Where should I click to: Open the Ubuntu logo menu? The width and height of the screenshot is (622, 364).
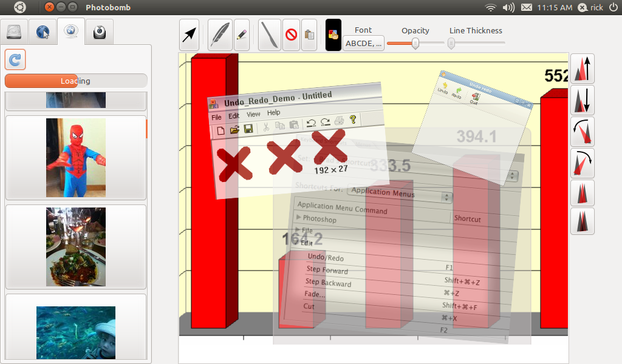point(20,7)
